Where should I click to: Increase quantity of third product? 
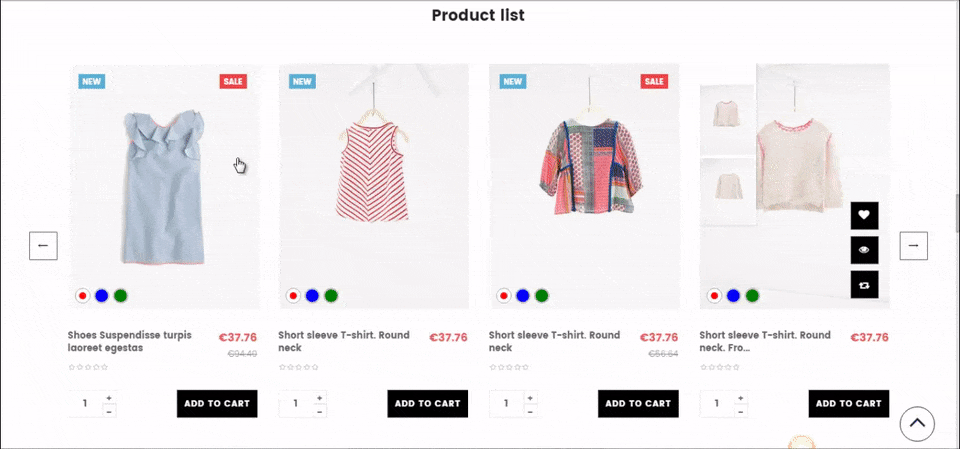click(x=530, y=398)
